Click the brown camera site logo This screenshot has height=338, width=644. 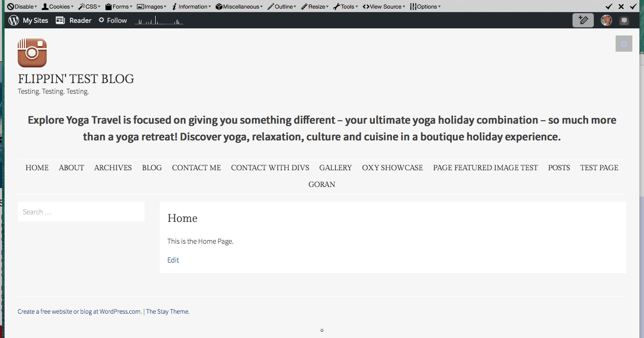(32, 53)
